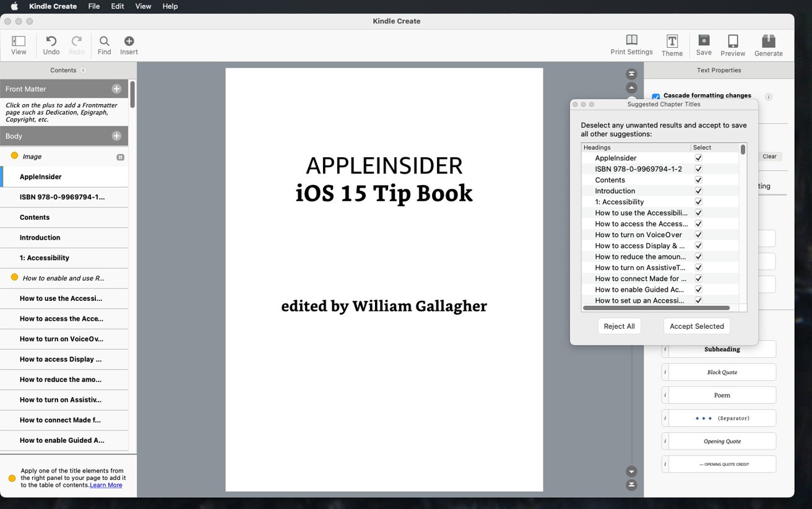Deselect the AppleInsider heading checkbox
Viewport: 812px width, 509px height.
(699, 158)
